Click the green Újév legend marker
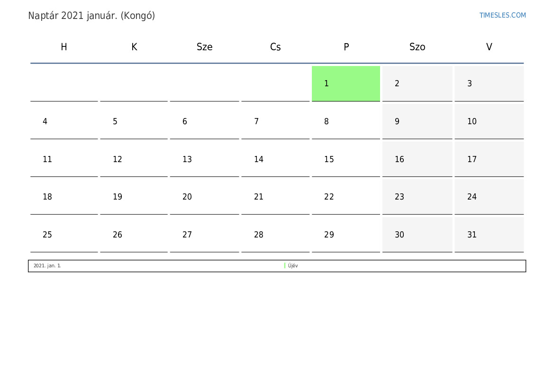554x392 pixels. 285,266
